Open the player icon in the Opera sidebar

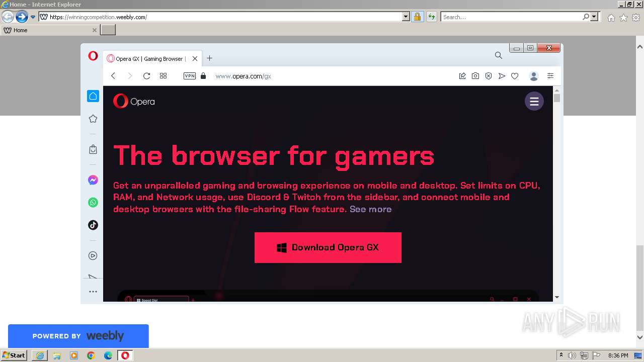[x=93, y=255]
